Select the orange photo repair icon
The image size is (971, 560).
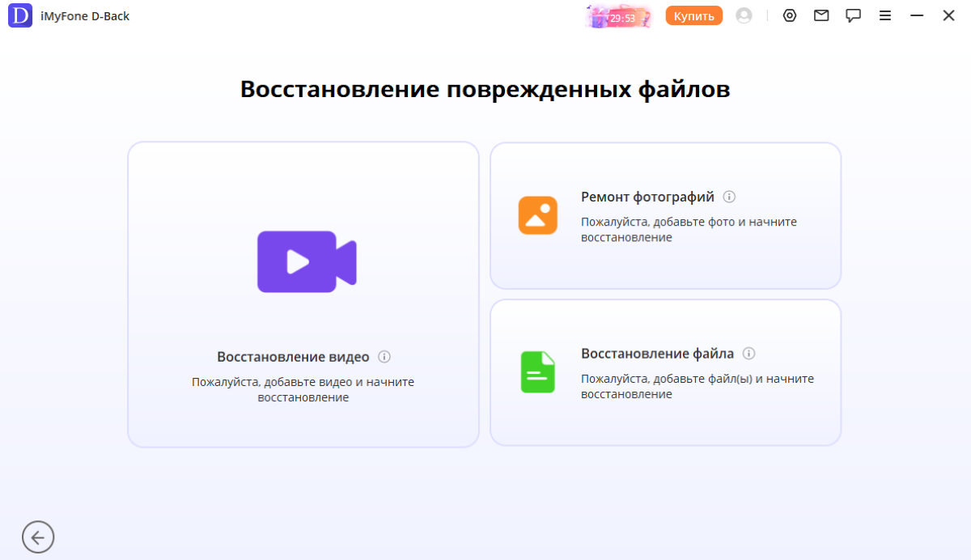(x=537, y=215)
